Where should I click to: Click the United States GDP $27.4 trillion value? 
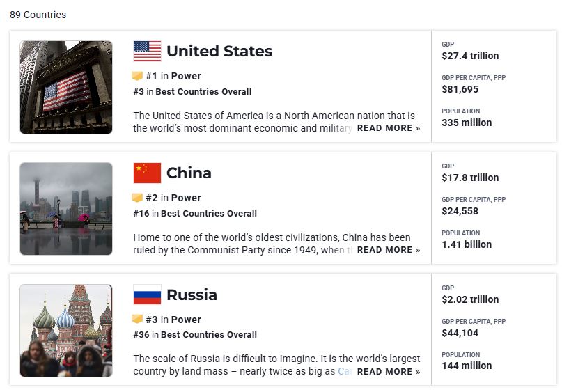pos(470,56)
